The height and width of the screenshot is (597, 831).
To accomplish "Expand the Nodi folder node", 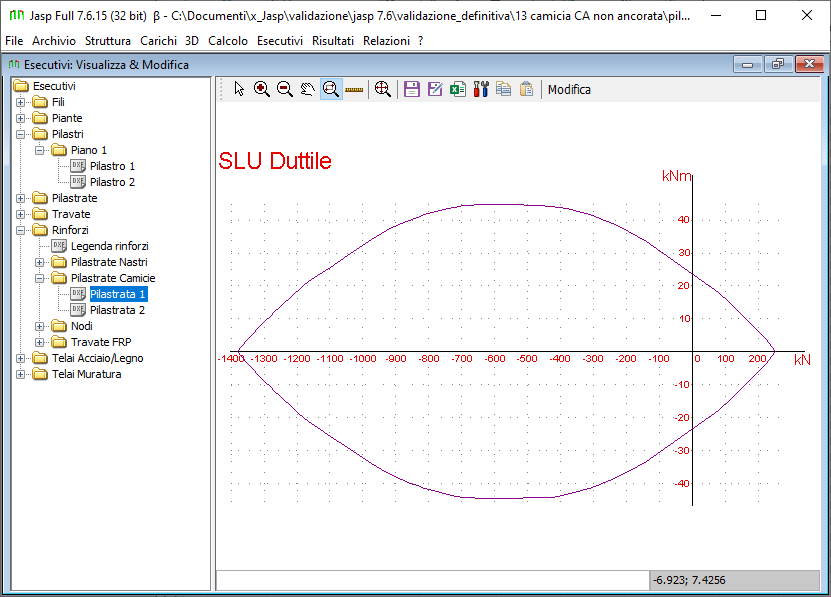I will point(39,326).
